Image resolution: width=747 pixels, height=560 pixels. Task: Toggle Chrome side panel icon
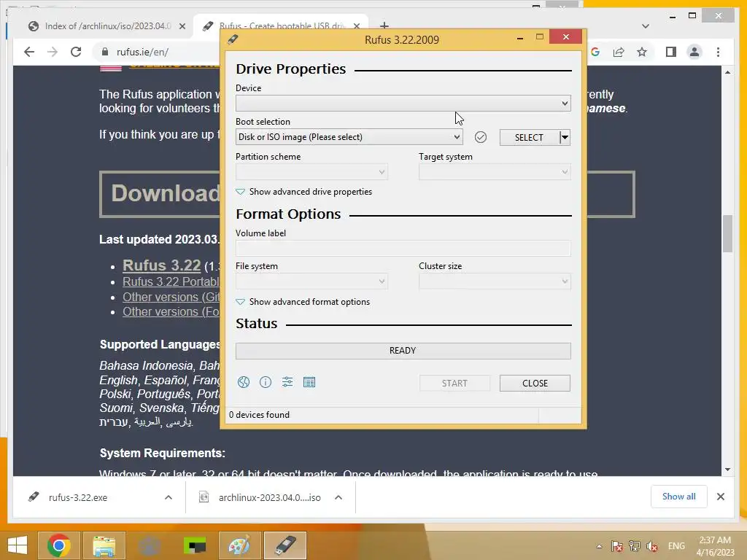[x=671, y=52]
